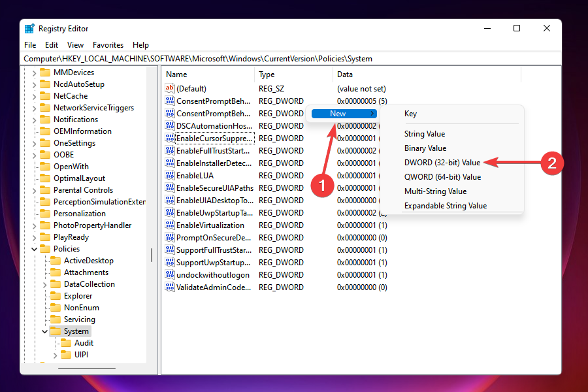Open the File menu
This screenshot has width=588, height=392.
30,45
